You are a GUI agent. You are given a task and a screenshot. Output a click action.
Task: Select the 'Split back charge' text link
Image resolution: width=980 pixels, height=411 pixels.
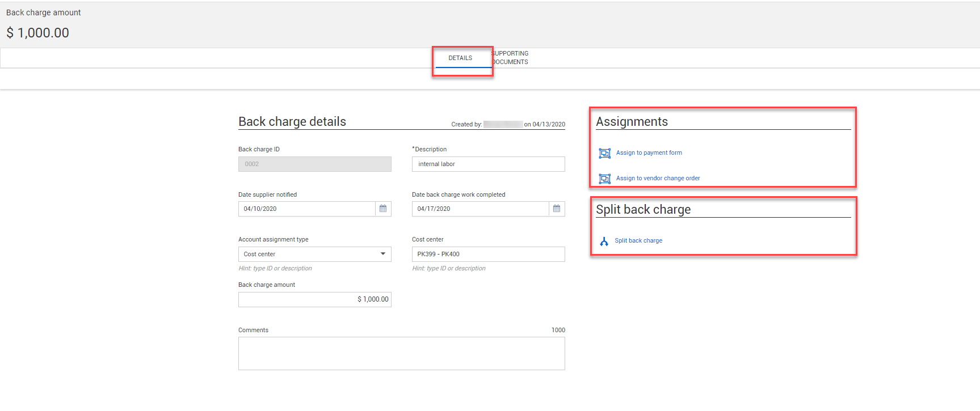click(x=638, y=241)
